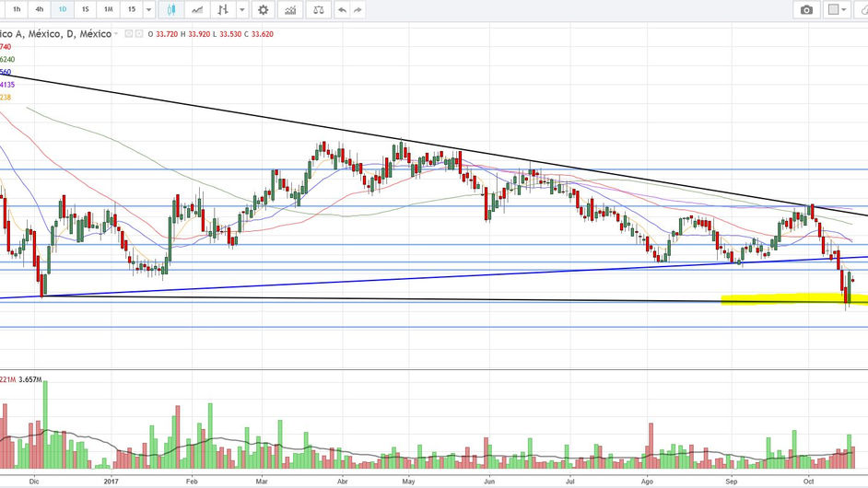Click the Mar label on time axis
Viewport: 868px width, 488px height.
pos(262,482)
